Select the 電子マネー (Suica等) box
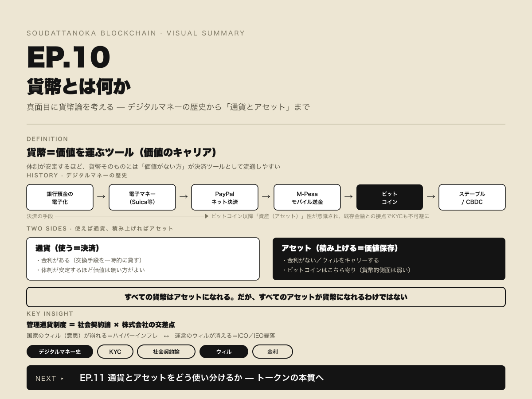 pyautogui.click(x=142, y=197)
